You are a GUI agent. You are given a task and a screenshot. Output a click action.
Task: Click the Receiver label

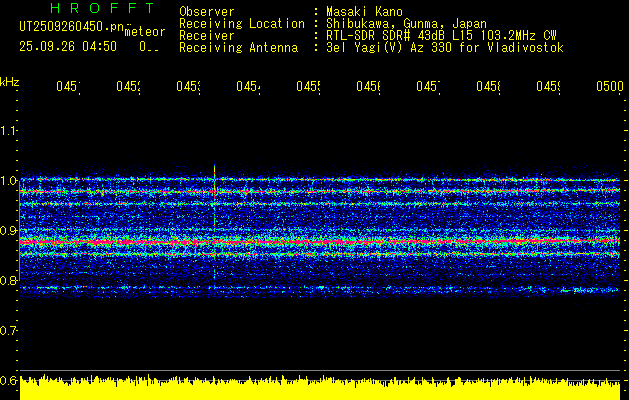[x=207, y=36]
